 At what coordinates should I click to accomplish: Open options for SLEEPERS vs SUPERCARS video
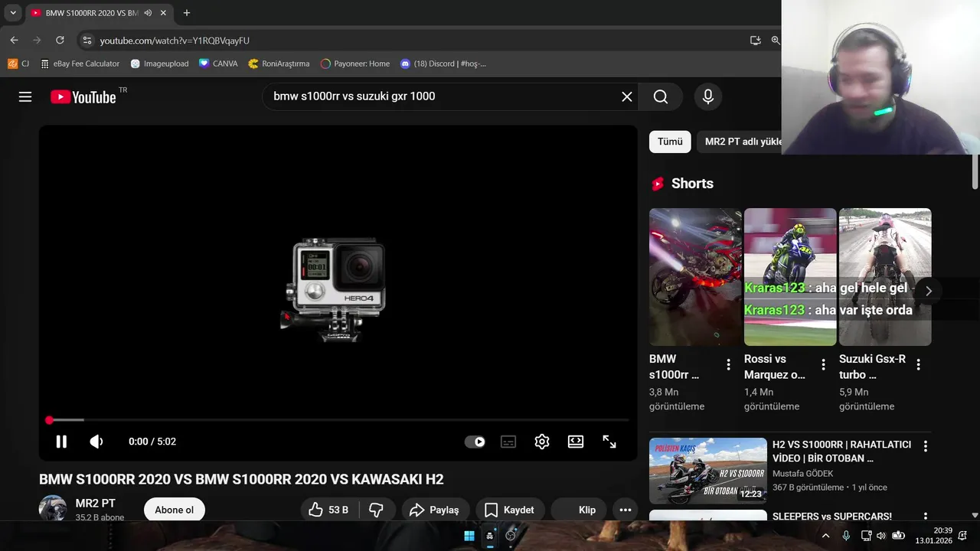(925, 518)
